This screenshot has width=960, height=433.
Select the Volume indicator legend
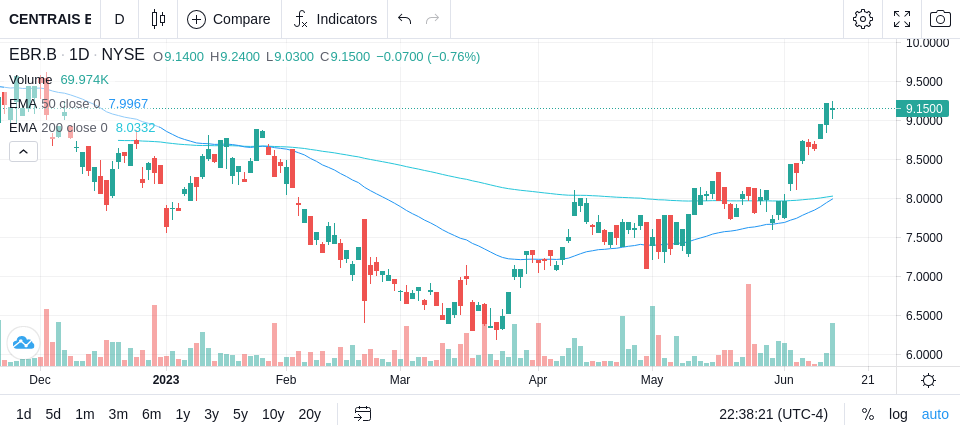click(31, 80)
